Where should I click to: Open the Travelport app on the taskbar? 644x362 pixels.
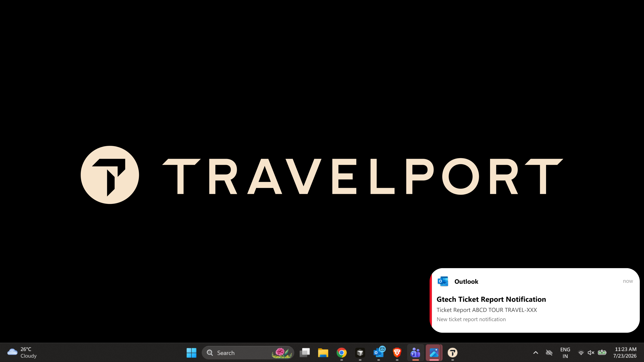(x=452, y=353)
